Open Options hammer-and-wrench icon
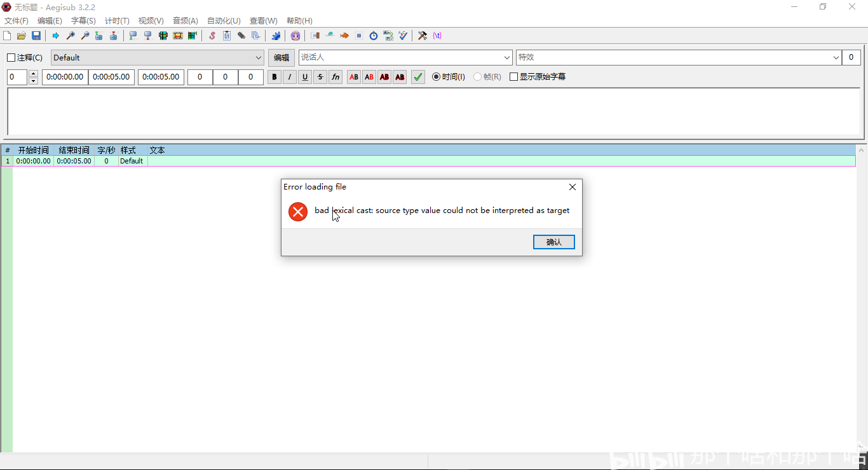Screen dimensions: 868x470 423,36
